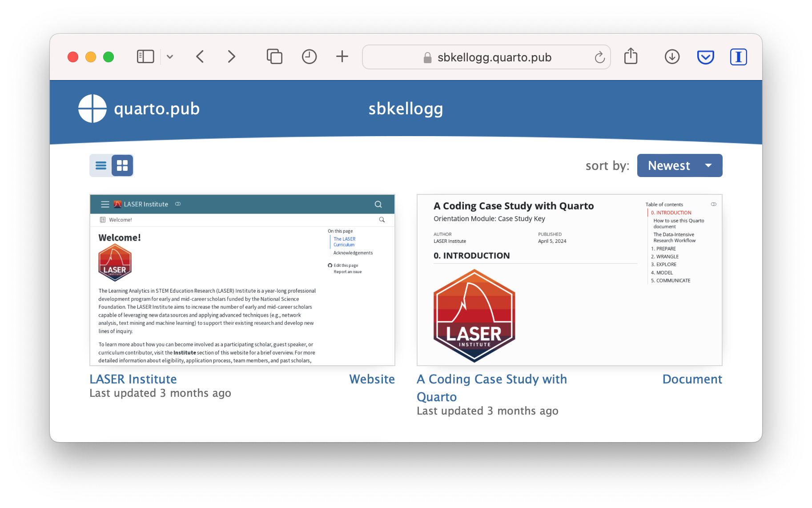Reload the current page

pos(599,57)
